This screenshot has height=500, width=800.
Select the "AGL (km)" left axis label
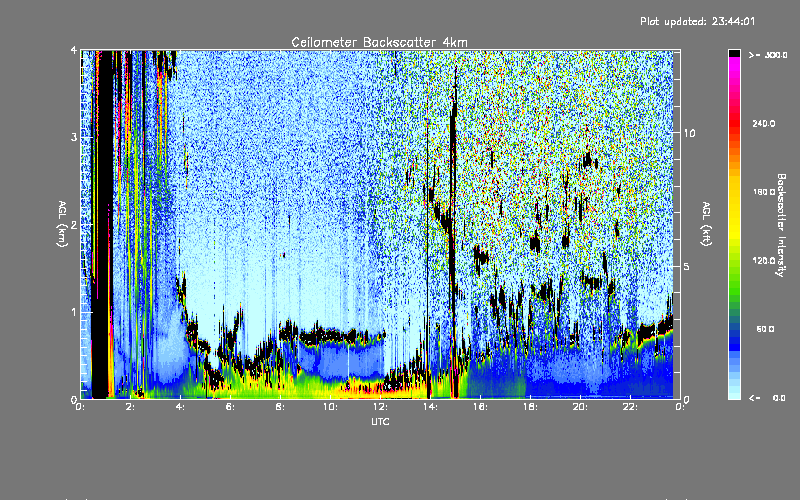coord(62,224)
